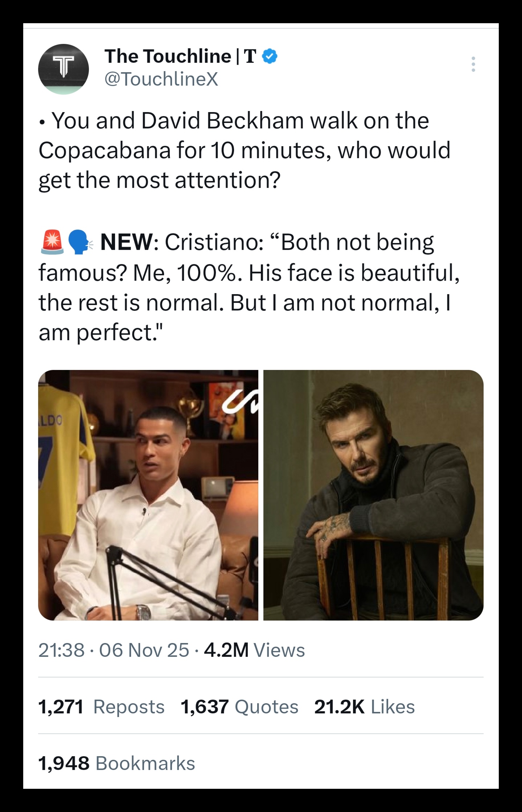Open the left podcast interview photo
The width and height of the screenshot is (522, 812).
pyautogui.click(x=148, y=495)
